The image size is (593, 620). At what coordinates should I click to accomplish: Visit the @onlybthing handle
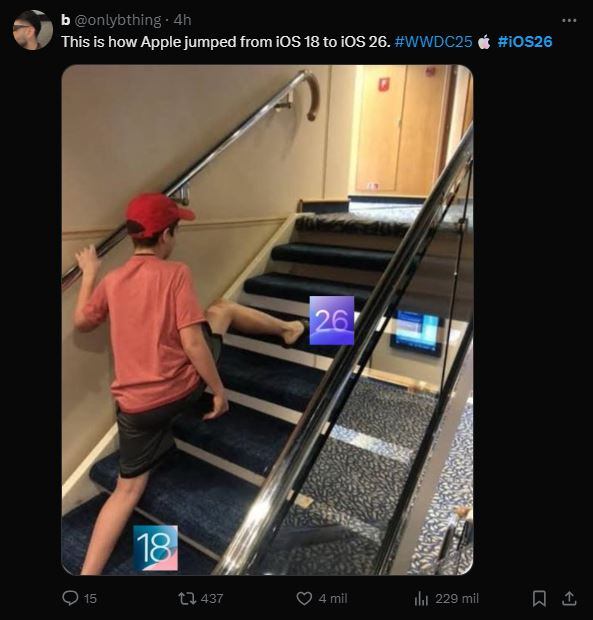pyautogui.click(x=118, y=20)
